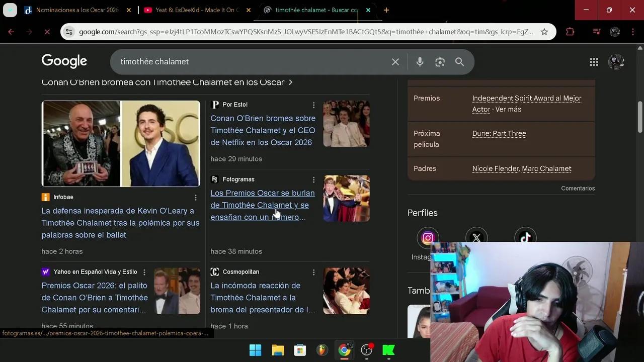Open Kevin O'Leary and Chalamet photo
The width and height of the screenshot is (644, 362).
[x=121, y=144]
